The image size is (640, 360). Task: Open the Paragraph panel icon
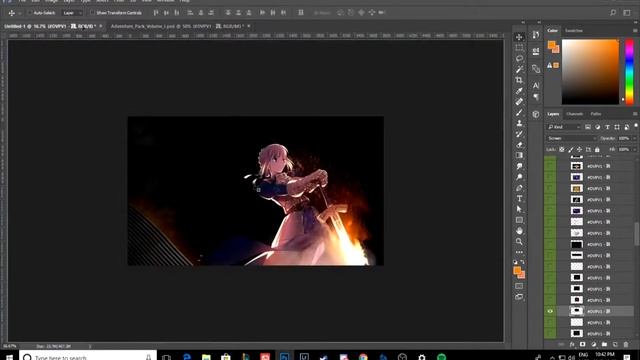pos(536,97)
